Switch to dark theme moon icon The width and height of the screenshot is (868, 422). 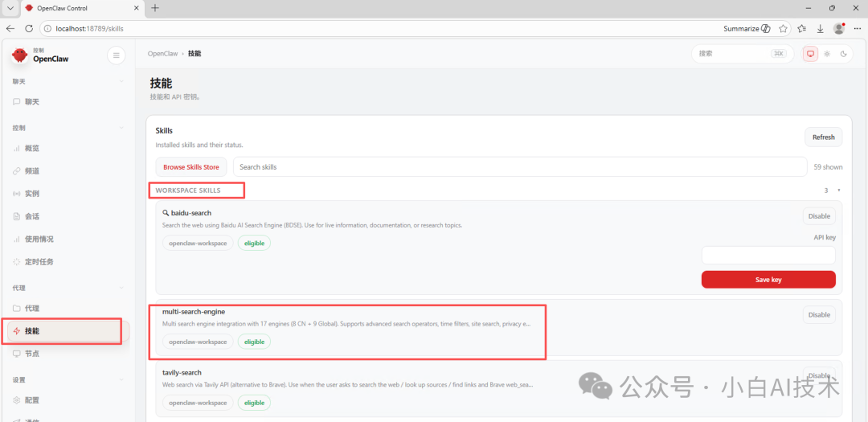(x=844, y=54)
